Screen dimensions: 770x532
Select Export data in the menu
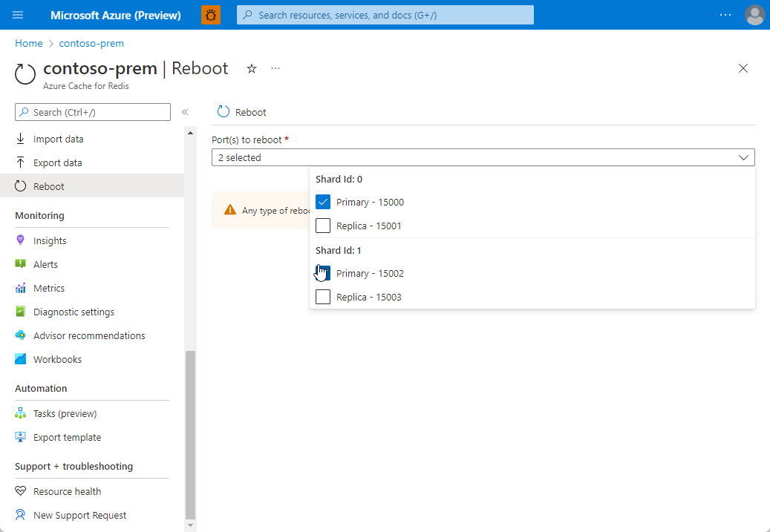pyautogui.click(x=57, y=162)
